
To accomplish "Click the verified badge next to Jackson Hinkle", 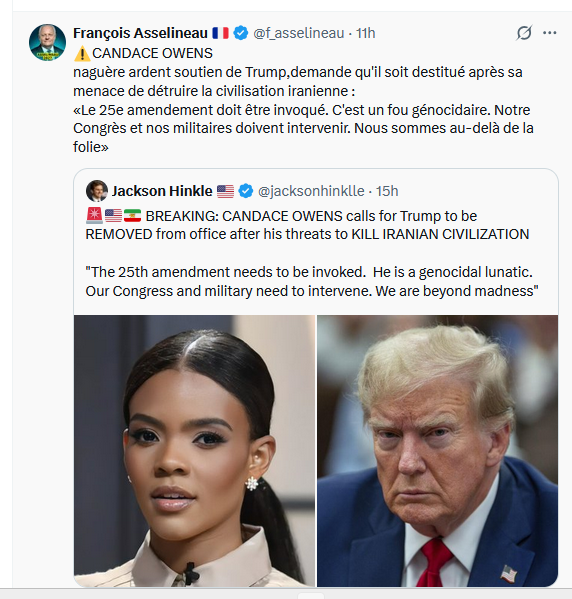I will point(246,191).
